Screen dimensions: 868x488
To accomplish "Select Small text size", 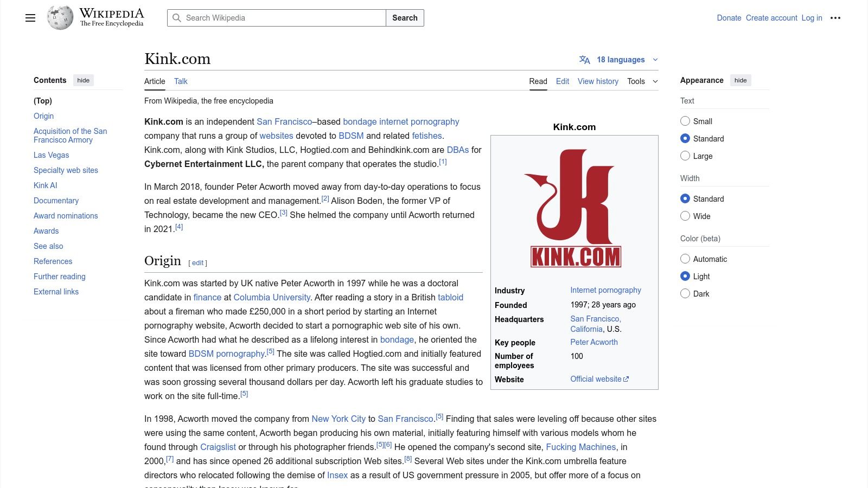I will coord(685,121).
